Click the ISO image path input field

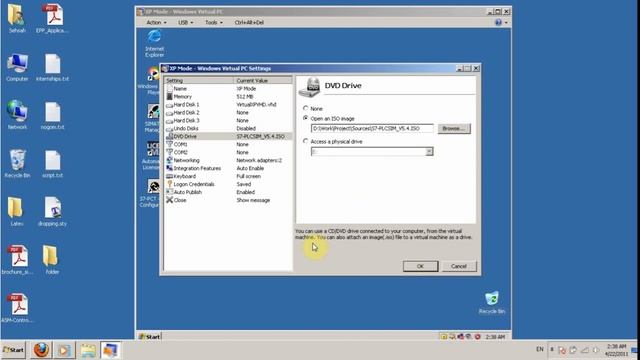pos(372,129)
